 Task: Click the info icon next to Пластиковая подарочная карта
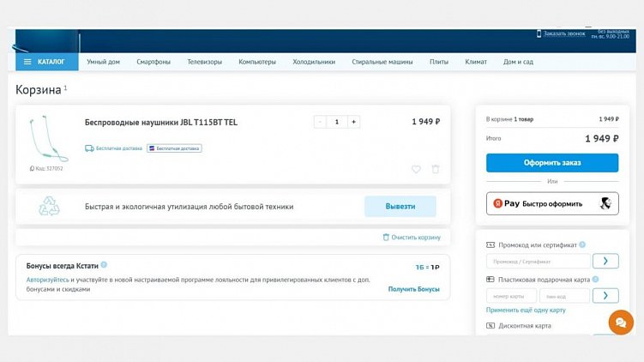(x=595, y=279)
